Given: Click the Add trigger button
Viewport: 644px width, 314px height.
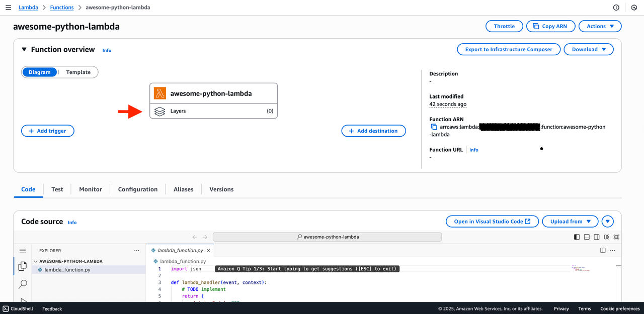Looking at the screenshot, I should tap(47, 131).
